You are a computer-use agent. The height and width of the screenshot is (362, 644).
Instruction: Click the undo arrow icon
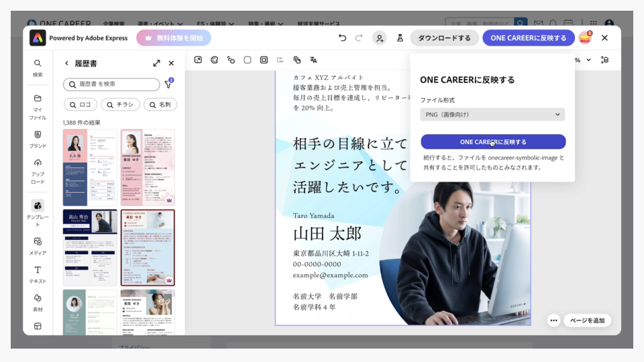pyautogui.click(x=343, y=38)
